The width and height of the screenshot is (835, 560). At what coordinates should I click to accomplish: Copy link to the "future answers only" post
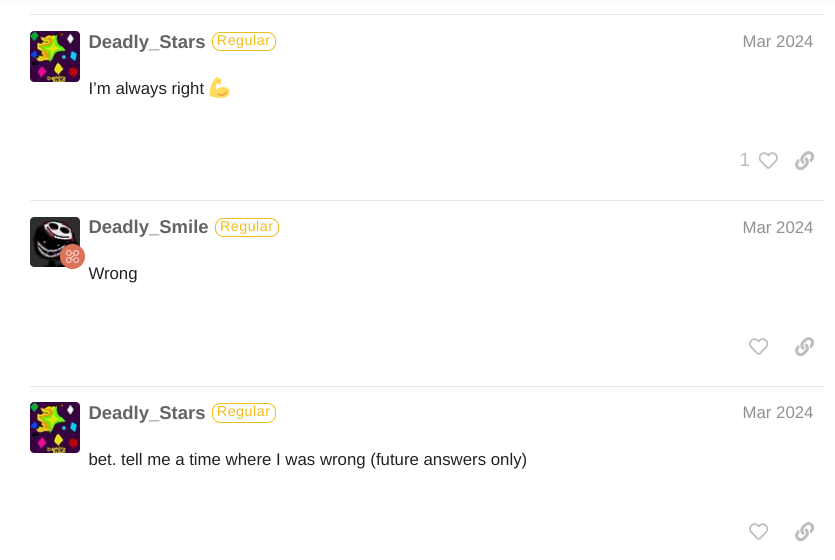tap(804, 532)
